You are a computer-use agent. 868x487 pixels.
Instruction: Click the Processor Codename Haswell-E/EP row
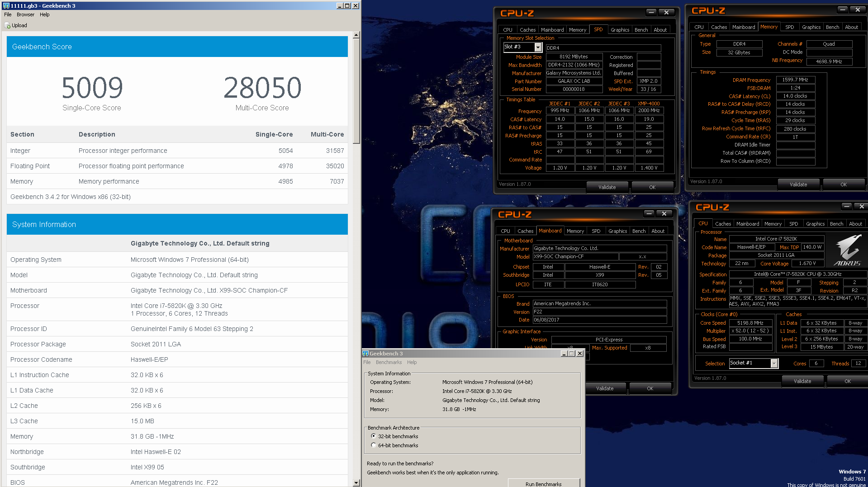177,359
